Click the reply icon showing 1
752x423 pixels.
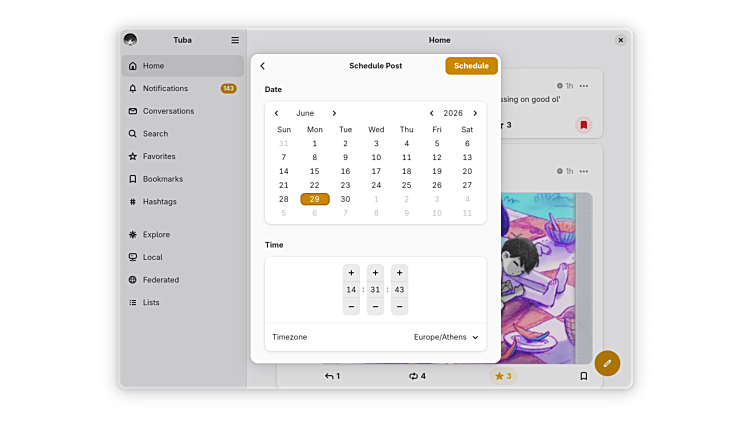click(x=332, y=376)
